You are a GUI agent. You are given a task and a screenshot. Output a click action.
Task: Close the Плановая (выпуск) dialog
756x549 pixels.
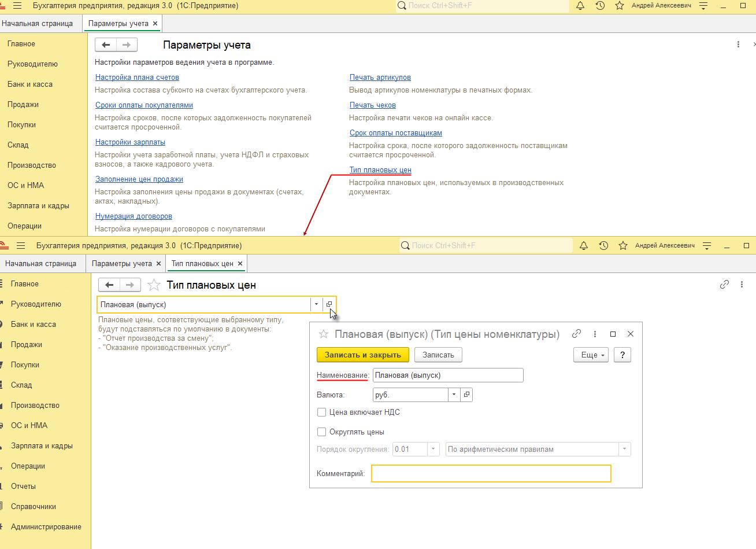pos(631,334)
